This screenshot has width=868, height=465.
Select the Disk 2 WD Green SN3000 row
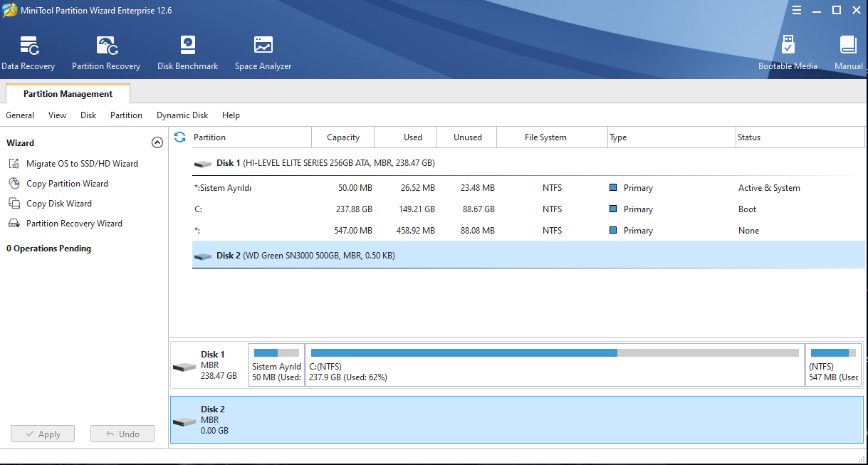click(x=528, y=256)
